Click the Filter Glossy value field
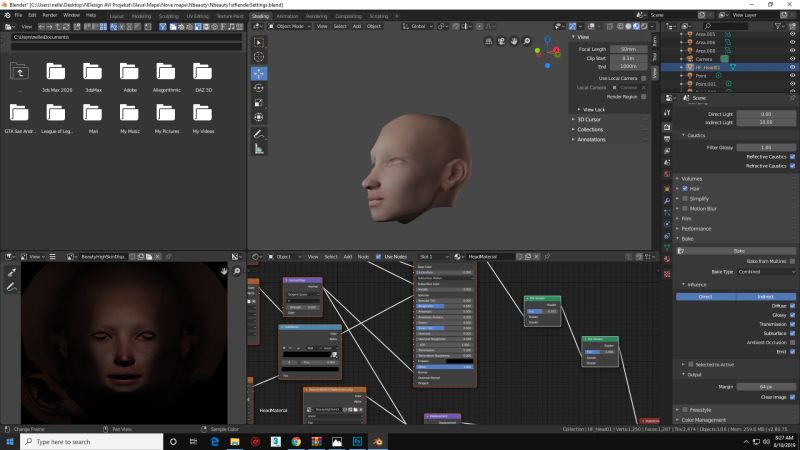 point(765,147)
